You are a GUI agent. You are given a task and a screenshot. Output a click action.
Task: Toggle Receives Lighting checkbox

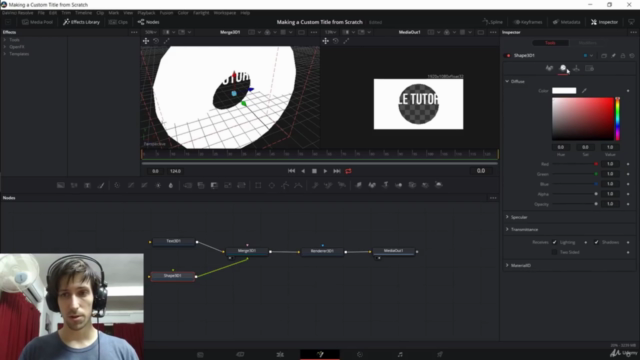tap(554, 242)
